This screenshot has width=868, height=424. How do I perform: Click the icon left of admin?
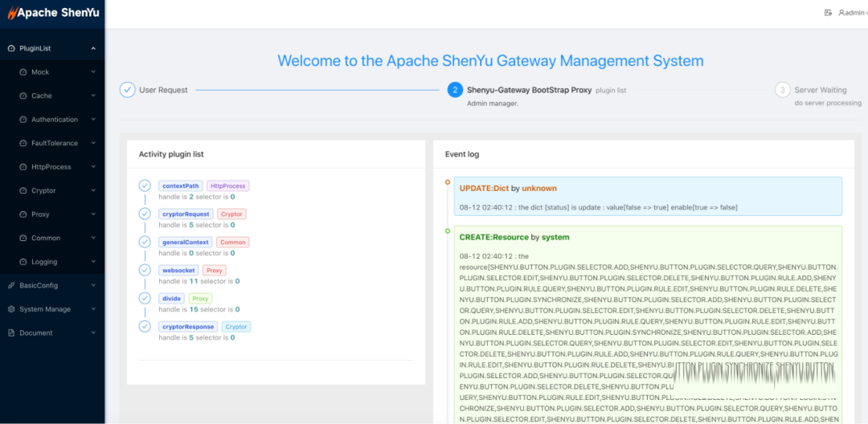coord(828,13)
